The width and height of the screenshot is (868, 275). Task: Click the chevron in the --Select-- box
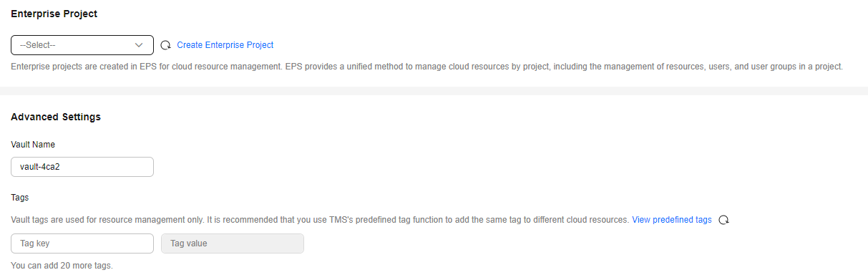[140, 45]
